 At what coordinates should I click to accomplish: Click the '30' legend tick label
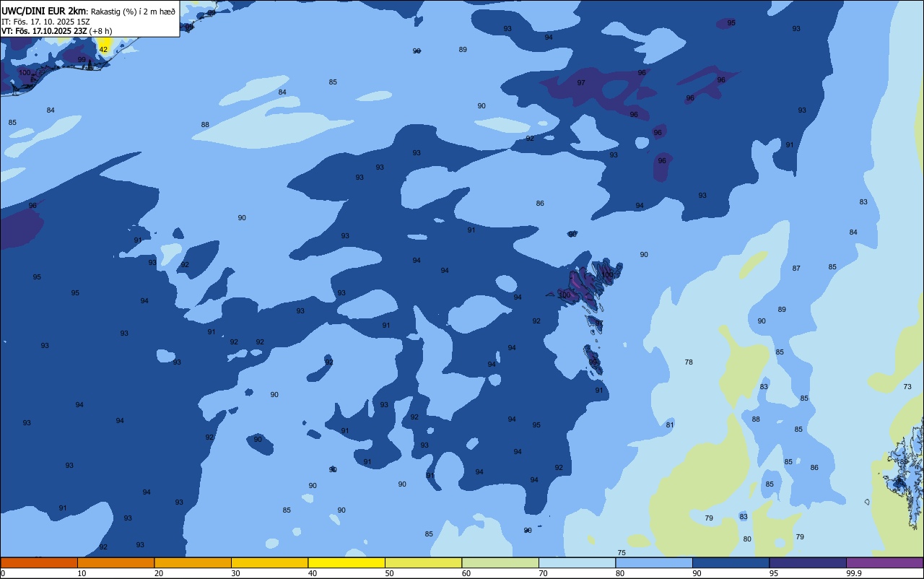tap(235, 573)
